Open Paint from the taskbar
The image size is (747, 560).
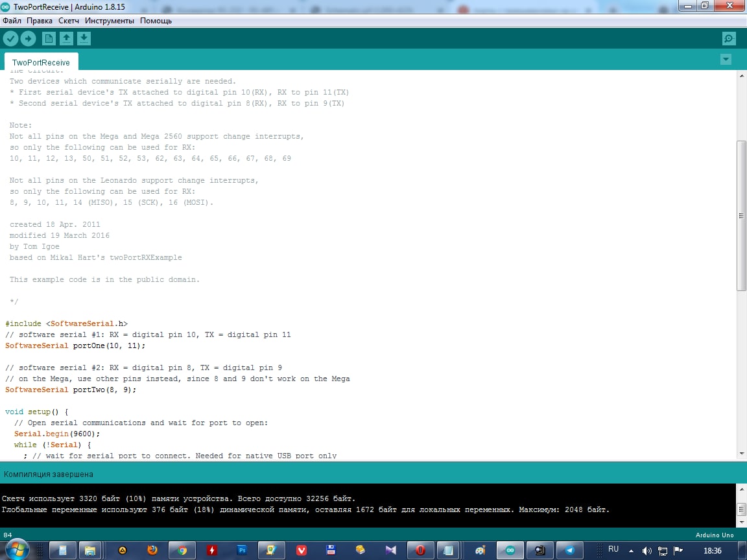(480, 550)
